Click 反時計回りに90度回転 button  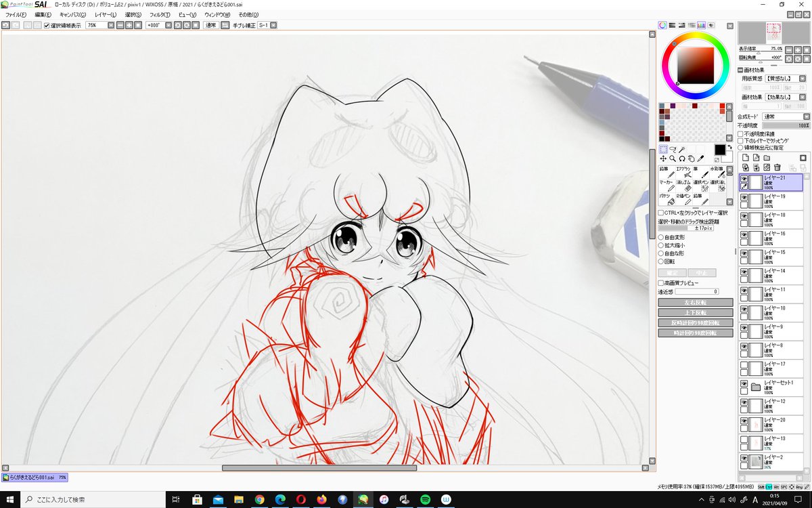[x=695, y=323]
